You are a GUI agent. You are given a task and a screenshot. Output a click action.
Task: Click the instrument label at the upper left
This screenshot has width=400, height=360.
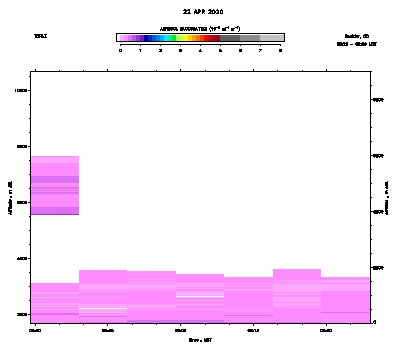[x=40, y=36]
